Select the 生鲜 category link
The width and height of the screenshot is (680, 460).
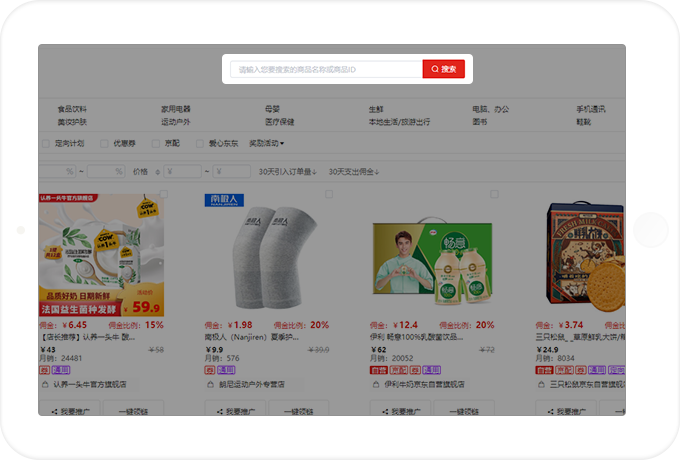click(376, 109)
